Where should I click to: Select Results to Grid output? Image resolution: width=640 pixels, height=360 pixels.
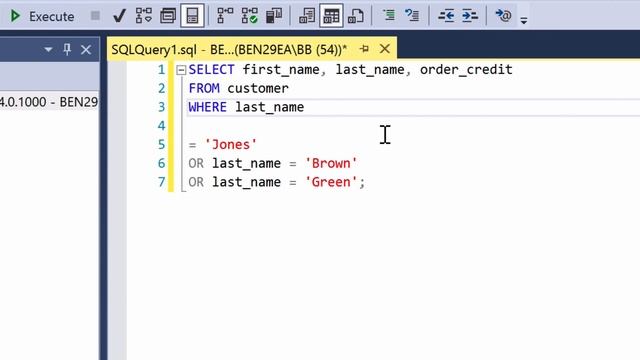tap(331, 16)
